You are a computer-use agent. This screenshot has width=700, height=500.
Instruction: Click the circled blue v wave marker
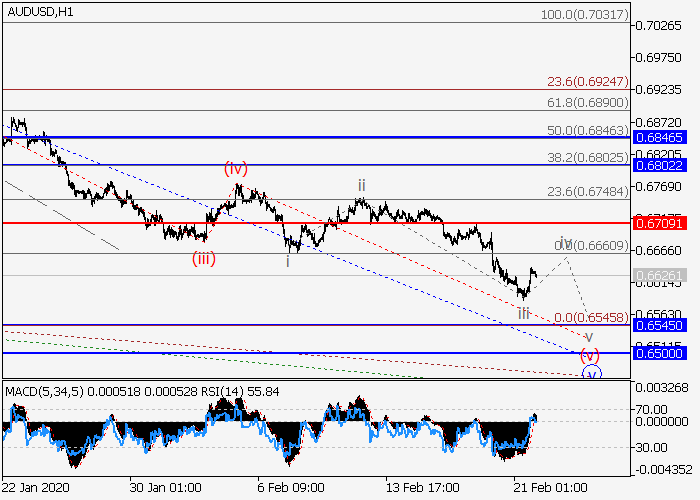(592, 374)
